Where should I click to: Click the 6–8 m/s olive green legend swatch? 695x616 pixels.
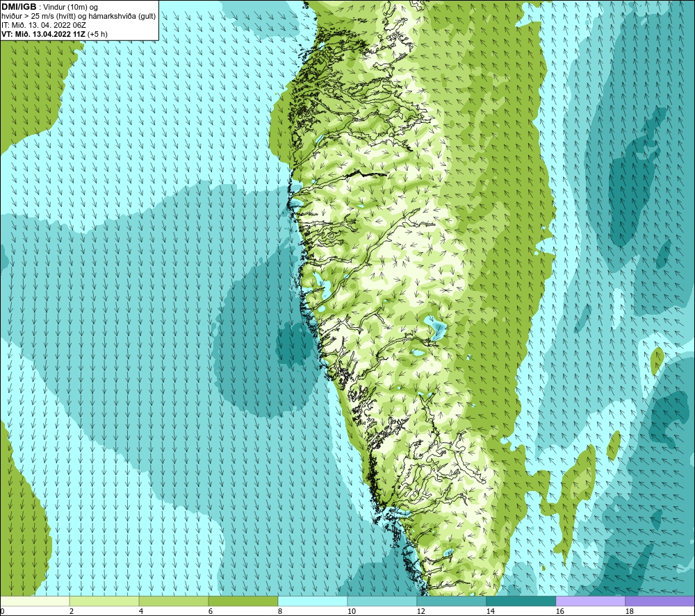pyautogui.click(x=243, y=601)
